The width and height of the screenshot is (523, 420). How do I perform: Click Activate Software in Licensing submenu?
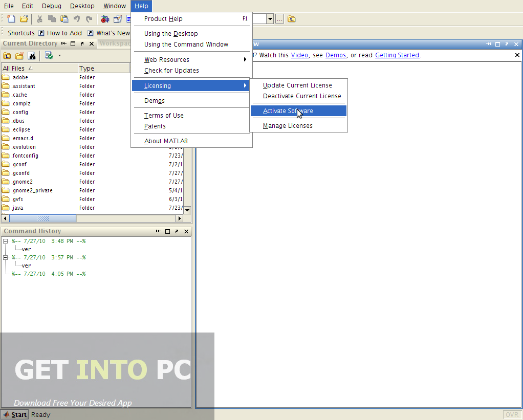pos(298,111)
